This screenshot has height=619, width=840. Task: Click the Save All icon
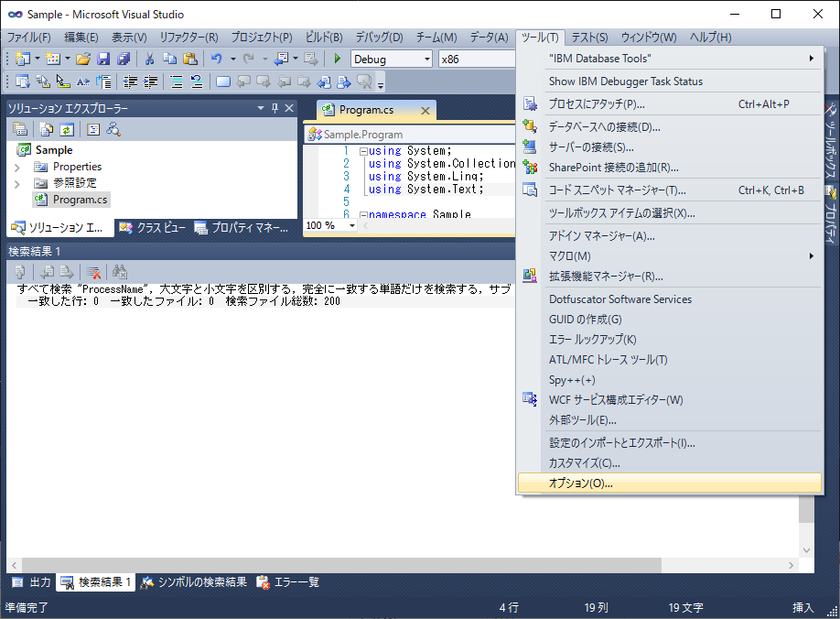click(x=124, y=59)
